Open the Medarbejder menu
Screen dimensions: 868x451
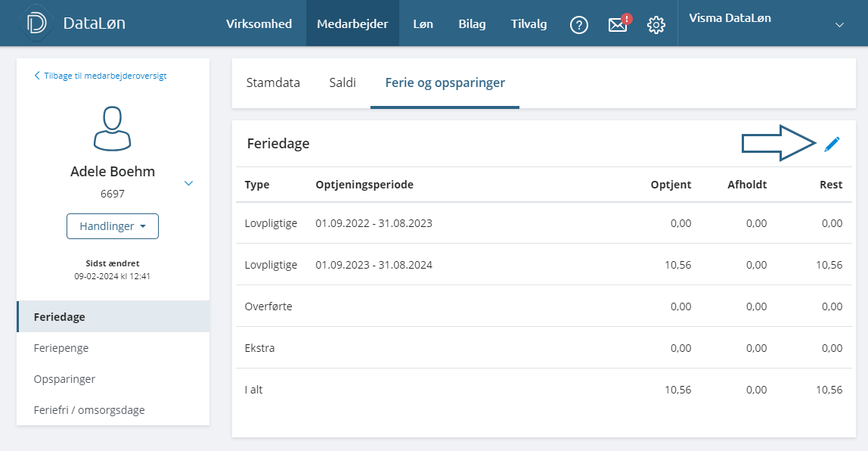pos(352,23)
